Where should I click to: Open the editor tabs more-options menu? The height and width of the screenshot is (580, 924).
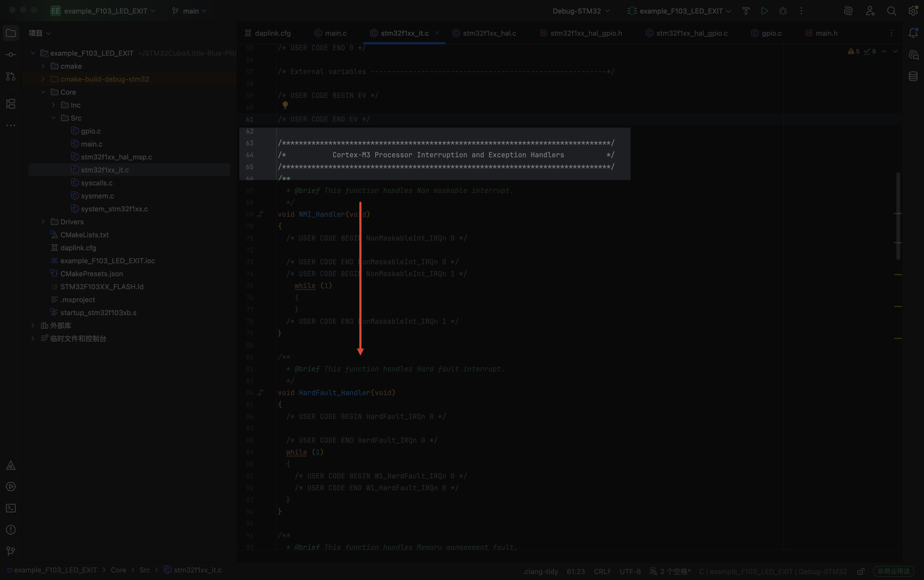(891, 33)
